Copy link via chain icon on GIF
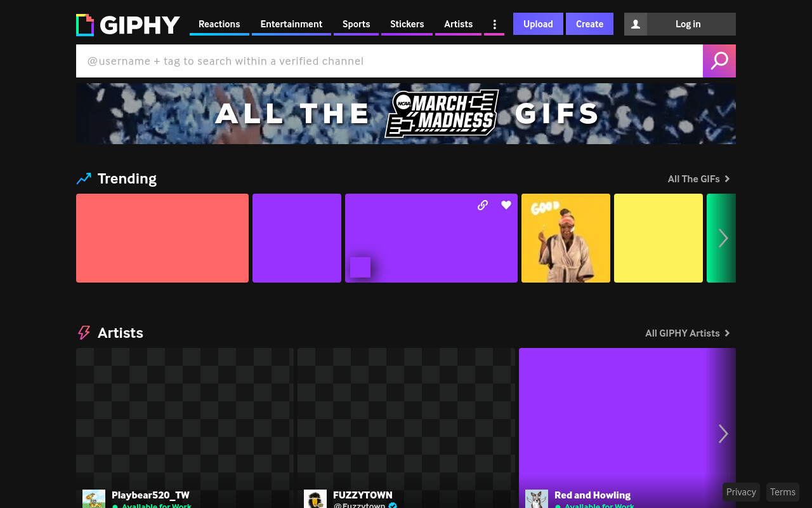 tap(483, 204)
